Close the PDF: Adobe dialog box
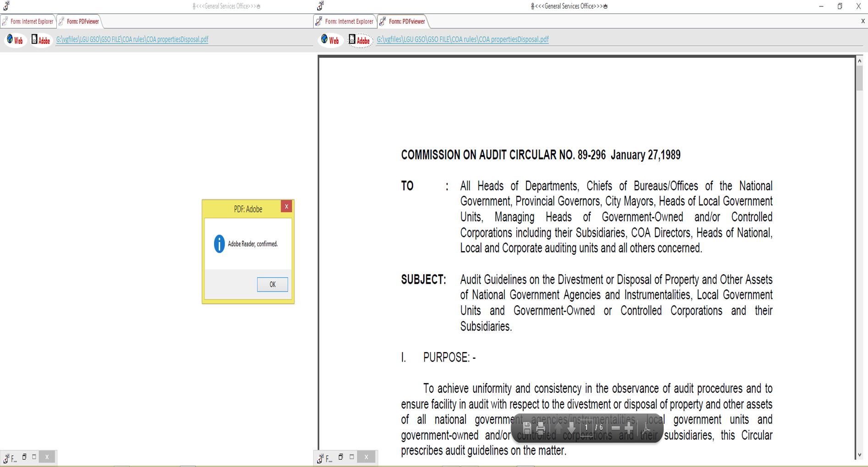868x467 pixels. pyautogui.click(x=286, y=207)
